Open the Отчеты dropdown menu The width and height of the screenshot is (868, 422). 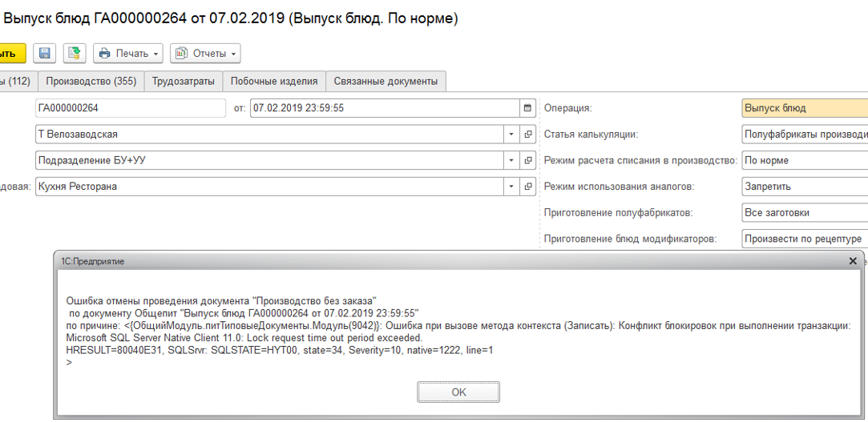coord(205,53)
